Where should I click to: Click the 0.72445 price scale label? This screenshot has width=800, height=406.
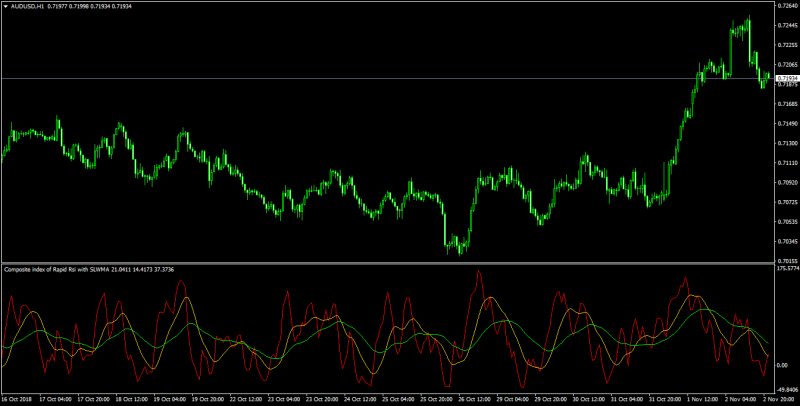point(788,26)
